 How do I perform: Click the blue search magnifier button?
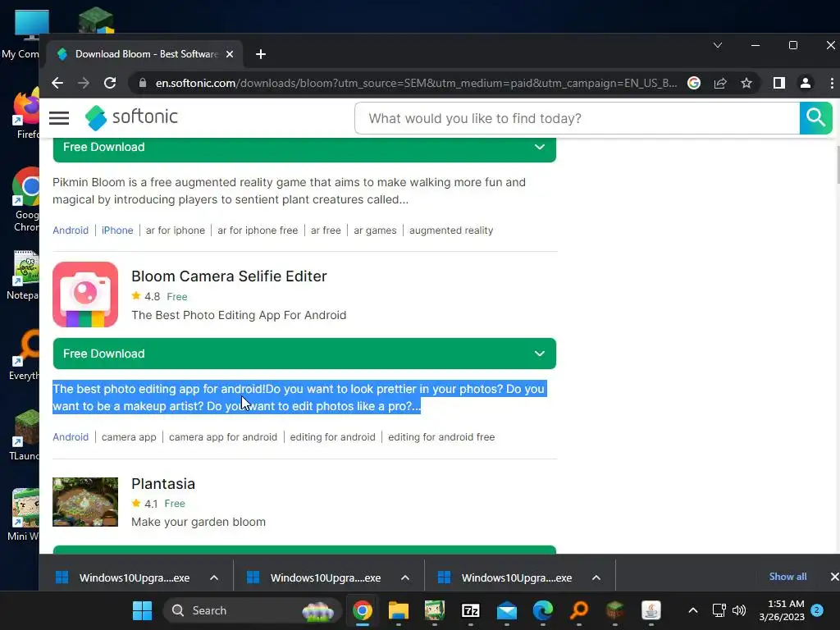(815, 118)
